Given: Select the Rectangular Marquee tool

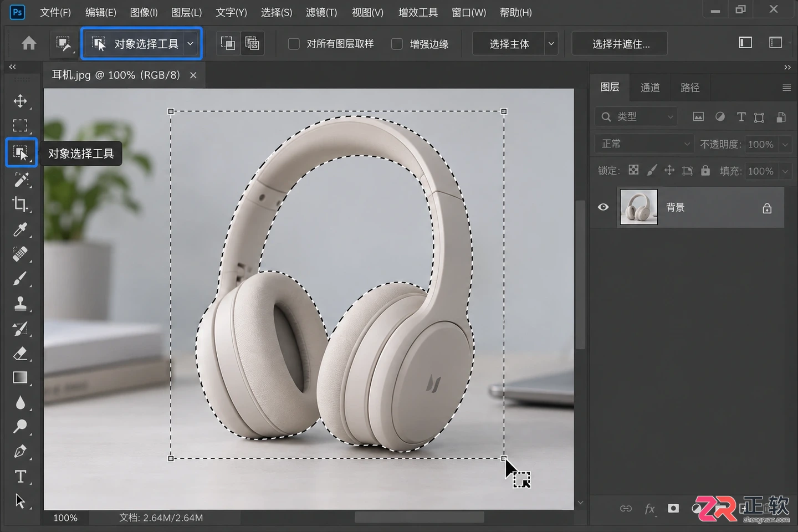Looking at the screenshot, I should tap(20, 126).
